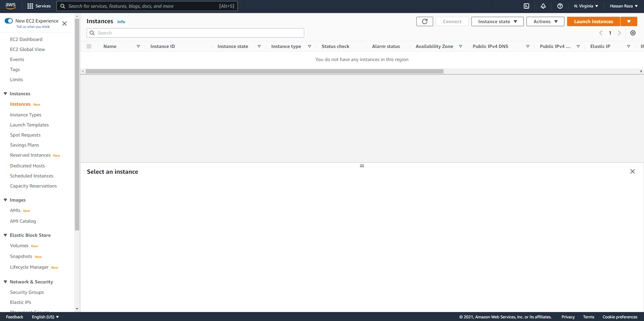Refresh the instances list

coord(425,21)
